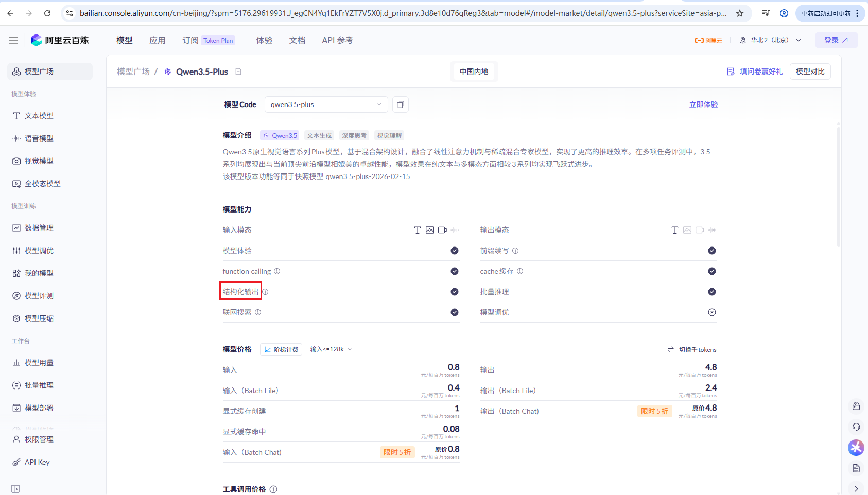This screenshot has height=495, width=868.
Task: Open the browser profile icon
Action: [x=784, y=13]
